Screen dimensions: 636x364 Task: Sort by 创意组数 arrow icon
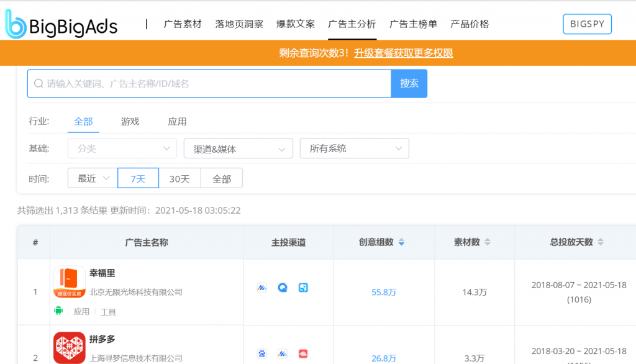coord(401,242)
